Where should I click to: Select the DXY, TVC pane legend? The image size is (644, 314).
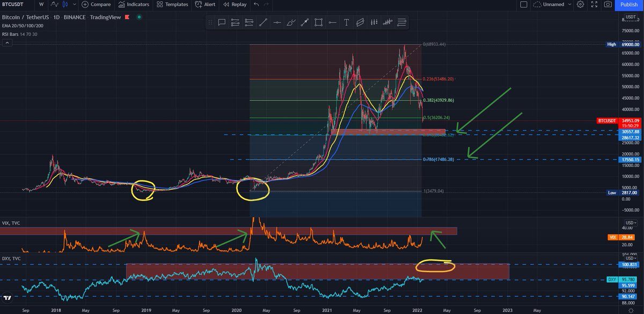click(x=11, y=258)
